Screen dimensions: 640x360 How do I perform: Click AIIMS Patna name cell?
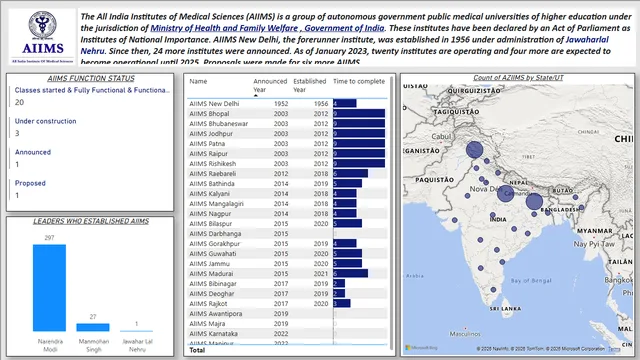click(x=207, y=144)
